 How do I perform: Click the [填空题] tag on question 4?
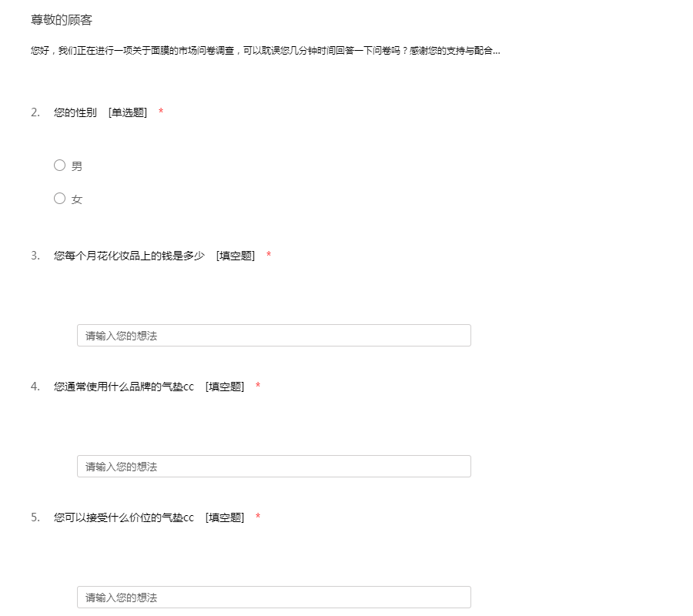click(225, 387)
